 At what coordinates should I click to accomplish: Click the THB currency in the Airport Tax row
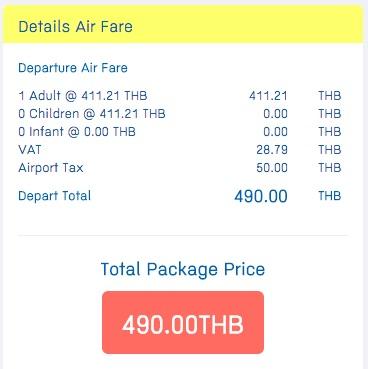coord(330,168)
